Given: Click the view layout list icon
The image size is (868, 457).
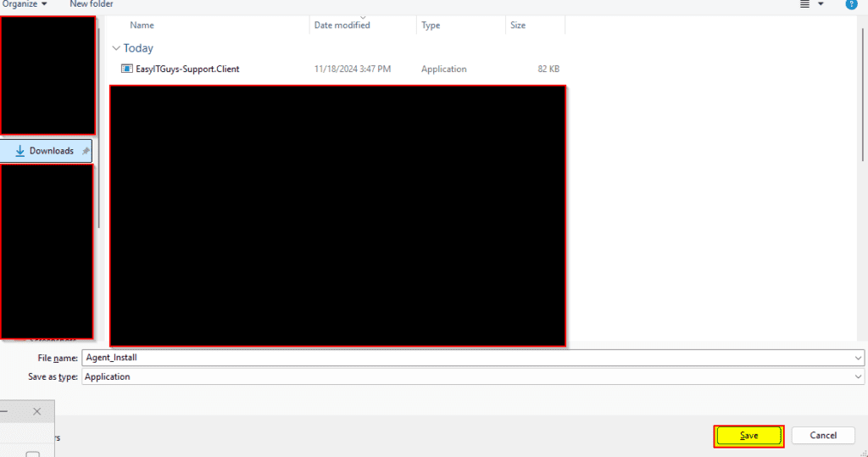Looking at the screenshot, I should [804, 4].
